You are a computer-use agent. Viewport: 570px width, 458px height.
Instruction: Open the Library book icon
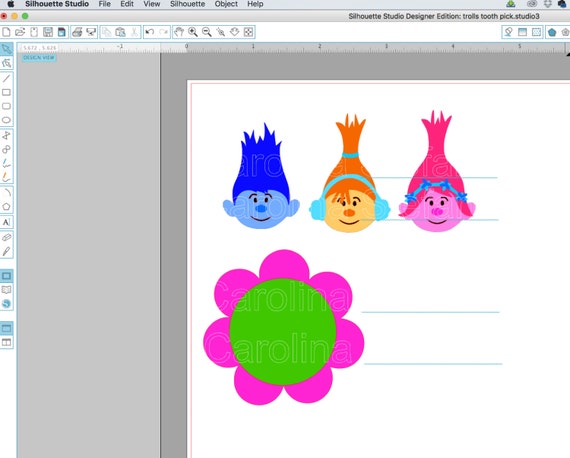click(7, 290)
